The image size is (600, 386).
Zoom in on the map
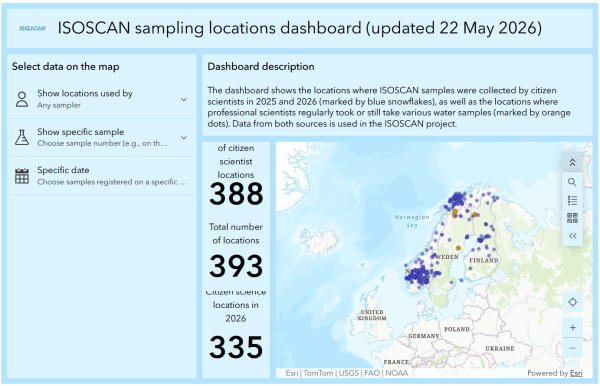click(572, 327)
